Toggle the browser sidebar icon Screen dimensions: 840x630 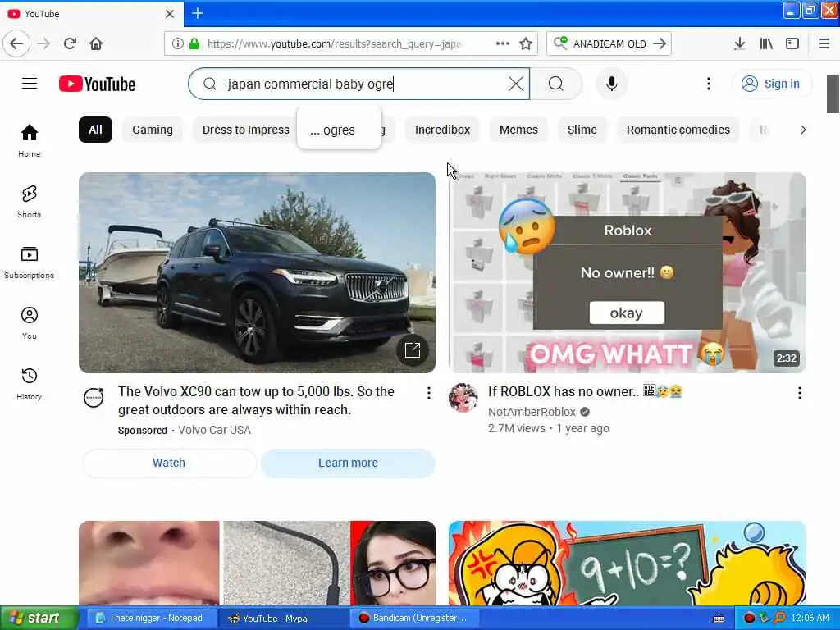[x=792, y=43]
